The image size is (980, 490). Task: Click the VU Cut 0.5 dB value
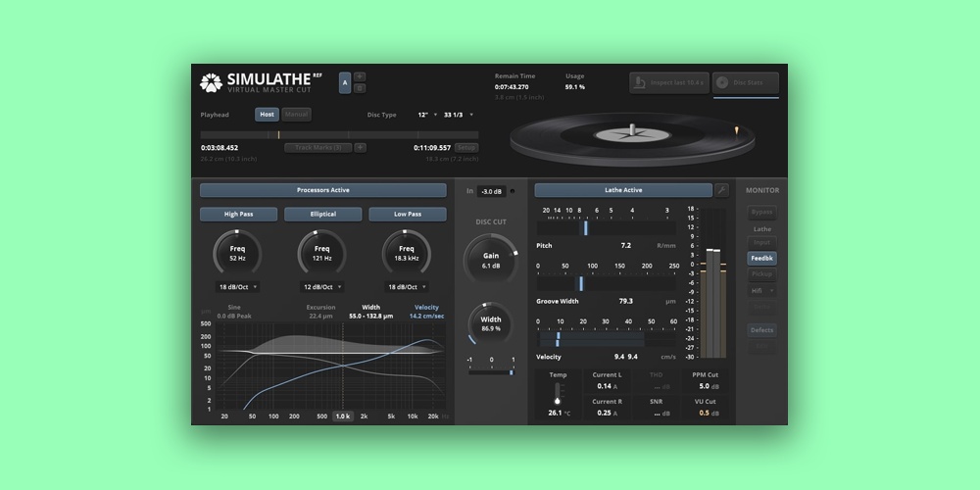pos(709,414)
